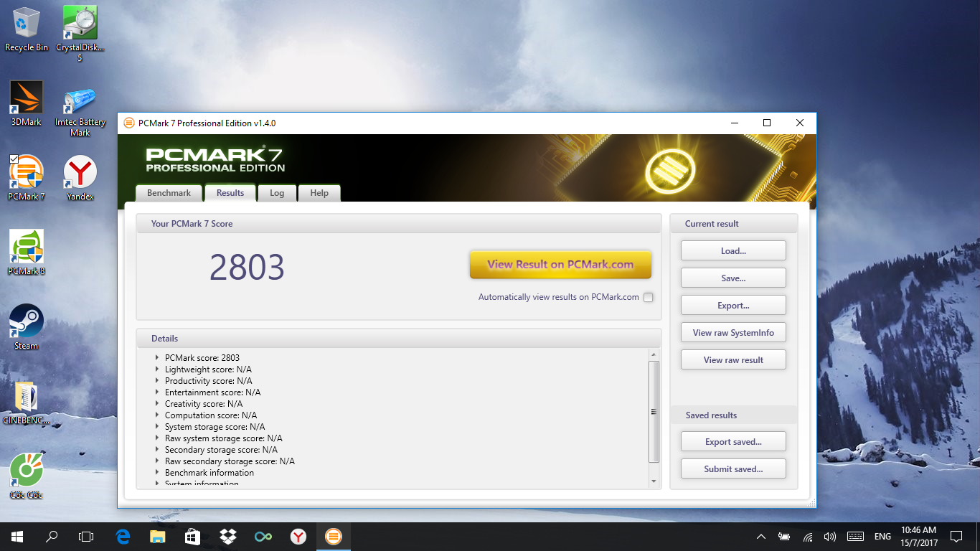This screenshot has height=551, width=980.
Task: Open Task View from the taskbar
Action: [86, 536]
